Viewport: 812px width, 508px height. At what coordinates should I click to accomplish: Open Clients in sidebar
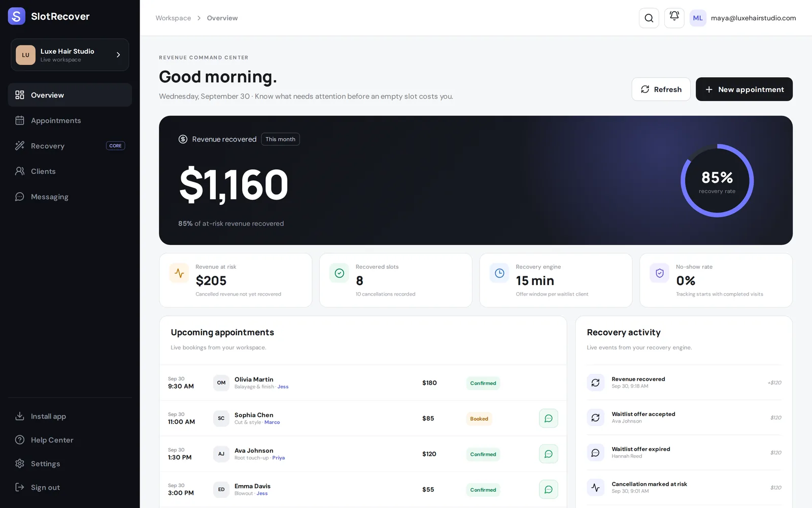coord(70,171)
